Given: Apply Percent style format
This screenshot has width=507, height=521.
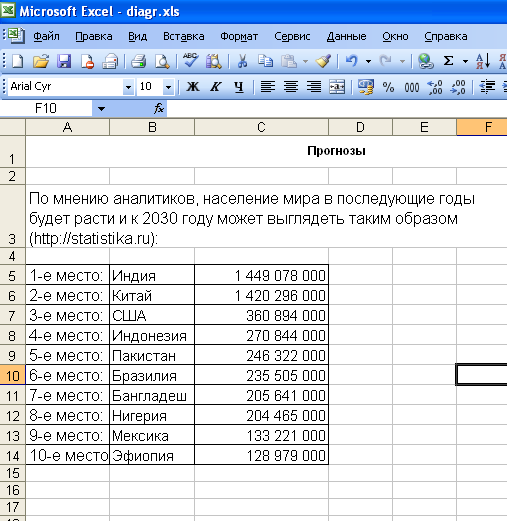Looking at the screenshot, I should click(388, 87).
